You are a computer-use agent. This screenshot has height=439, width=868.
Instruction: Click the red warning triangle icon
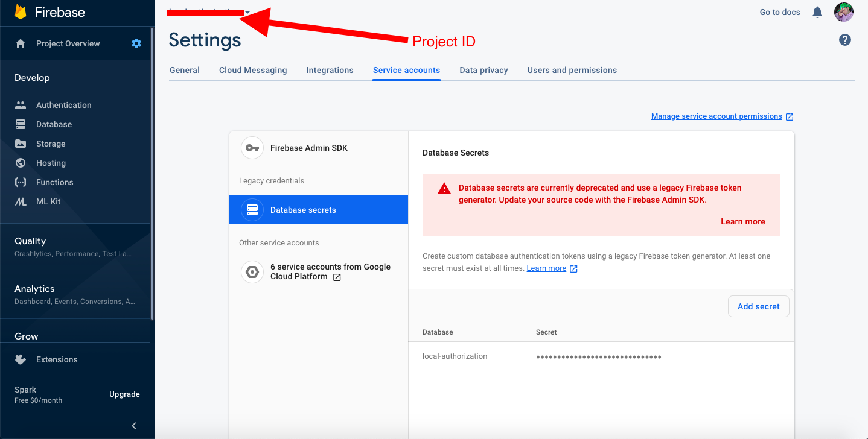tap(444, 188)
